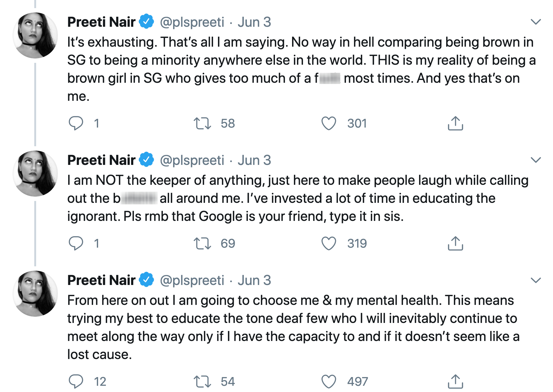Open the Jun 3 timestamp on third tweet
The width and height of the screenshot is (553, 392).
[254, 280]
